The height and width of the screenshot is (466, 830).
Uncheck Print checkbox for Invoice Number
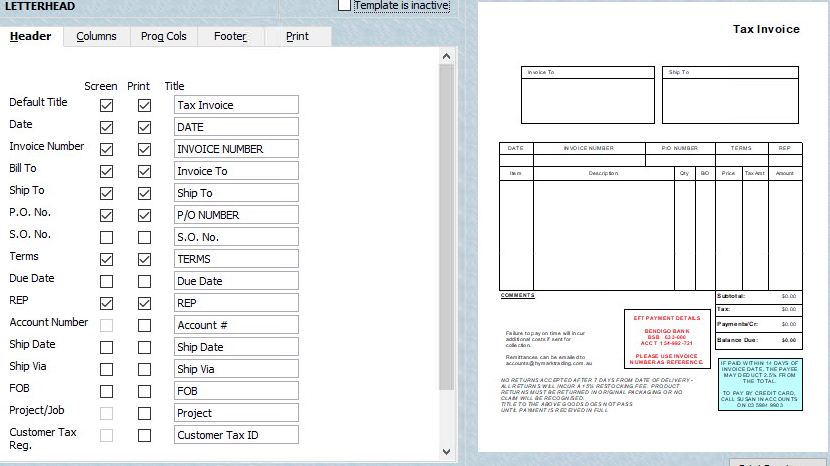144,149
